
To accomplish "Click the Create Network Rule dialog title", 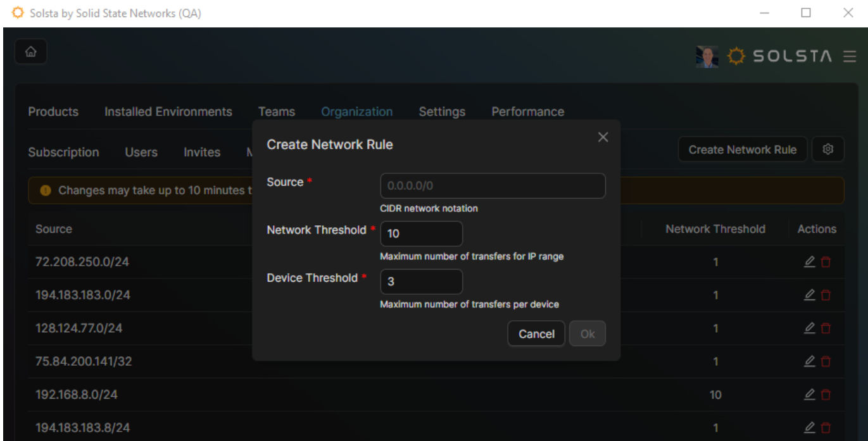I will pyautogui.click(x=330, y=144).
